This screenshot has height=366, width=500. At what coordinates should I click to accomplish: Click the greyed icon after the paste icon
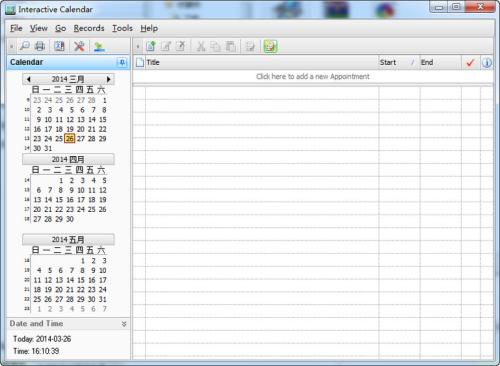tap(250, 46)
